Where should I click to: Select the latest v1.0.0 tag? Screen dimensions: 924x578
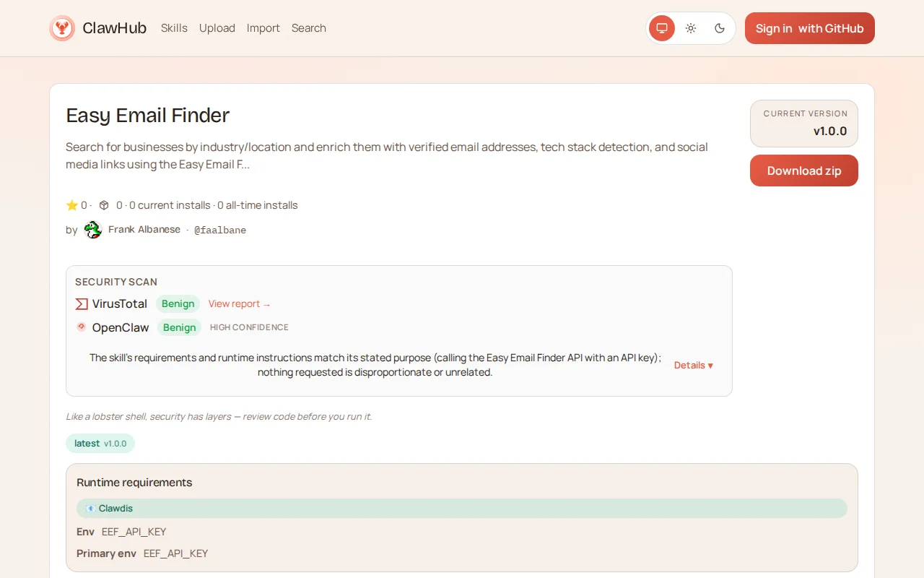[100, 444]
